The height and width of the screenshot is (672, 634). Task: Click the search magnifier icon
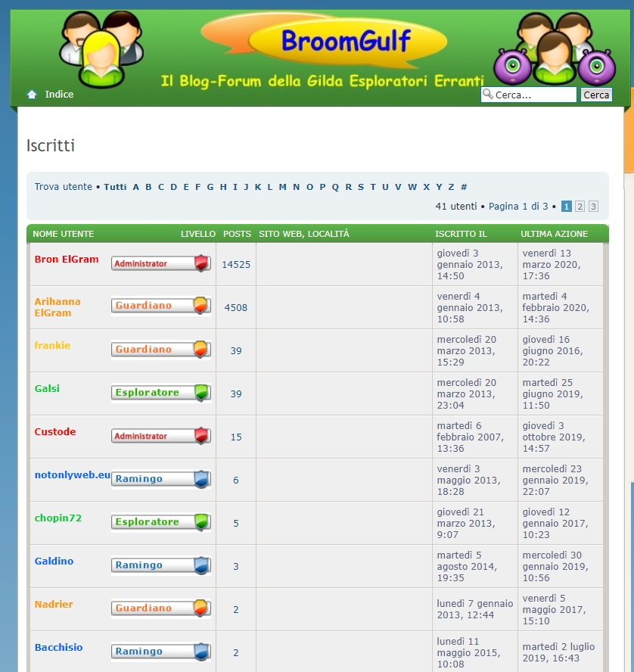(x=487, y=93)
